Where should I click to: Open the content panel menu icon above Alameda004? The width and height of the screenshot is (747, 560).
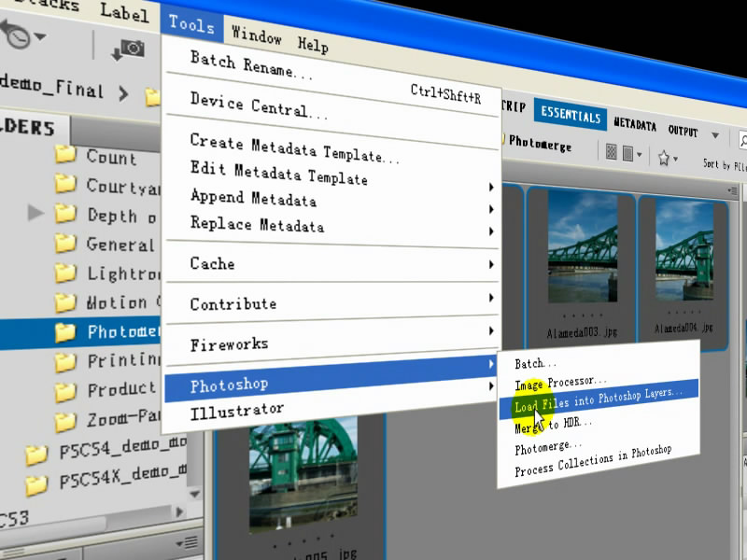click(x=732, y=191)
